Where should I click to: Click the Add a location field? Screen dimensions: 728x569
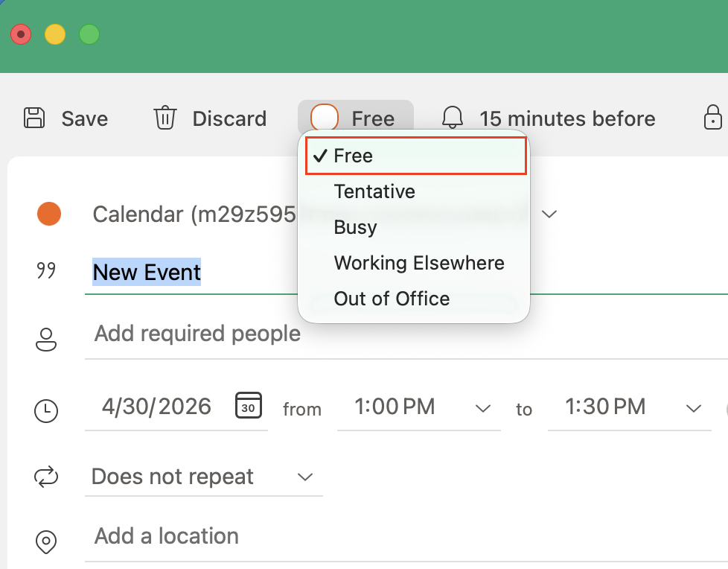(406, 536)
